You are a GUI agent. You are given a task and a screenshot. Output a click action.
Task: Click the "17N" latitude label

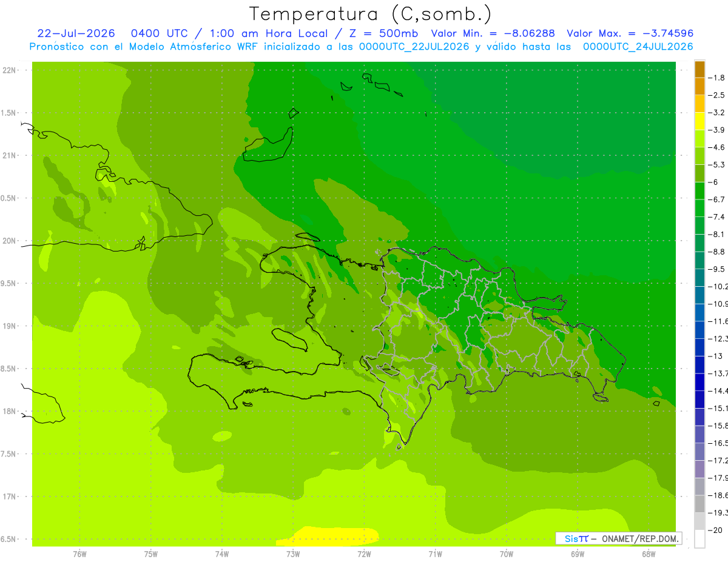[x=10, y=497]
